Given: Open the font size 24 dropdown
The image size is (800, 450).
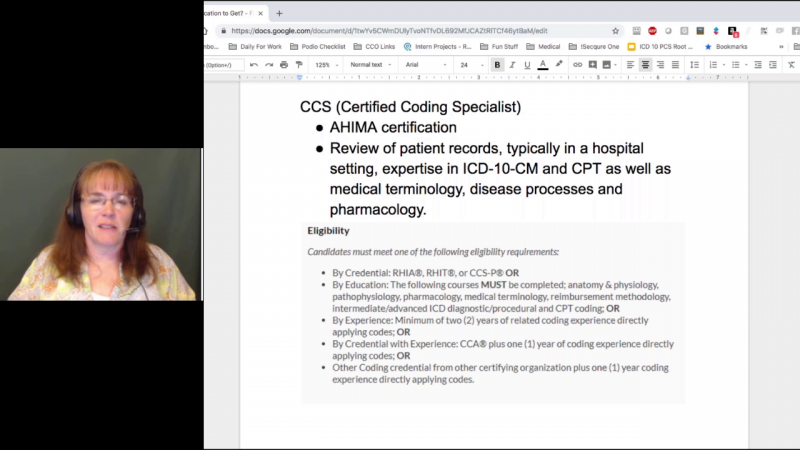Looking at the screenshot, I should click(471, 65).
